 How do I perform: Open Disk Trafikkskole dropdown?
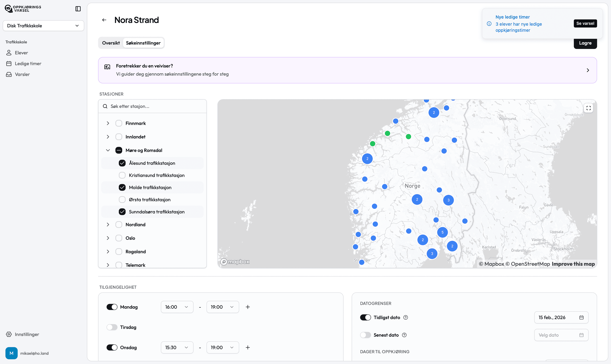pyautogui.click(x=43, y=26)
